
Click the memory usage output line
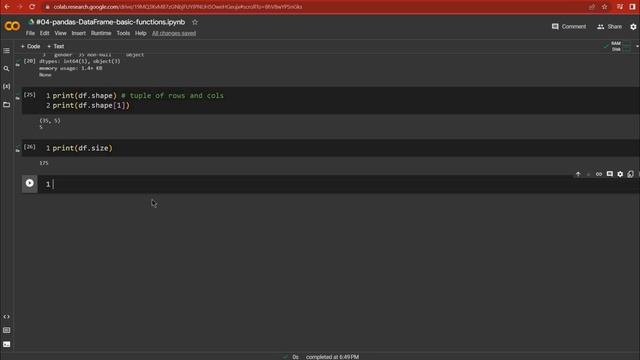[71, 68]
